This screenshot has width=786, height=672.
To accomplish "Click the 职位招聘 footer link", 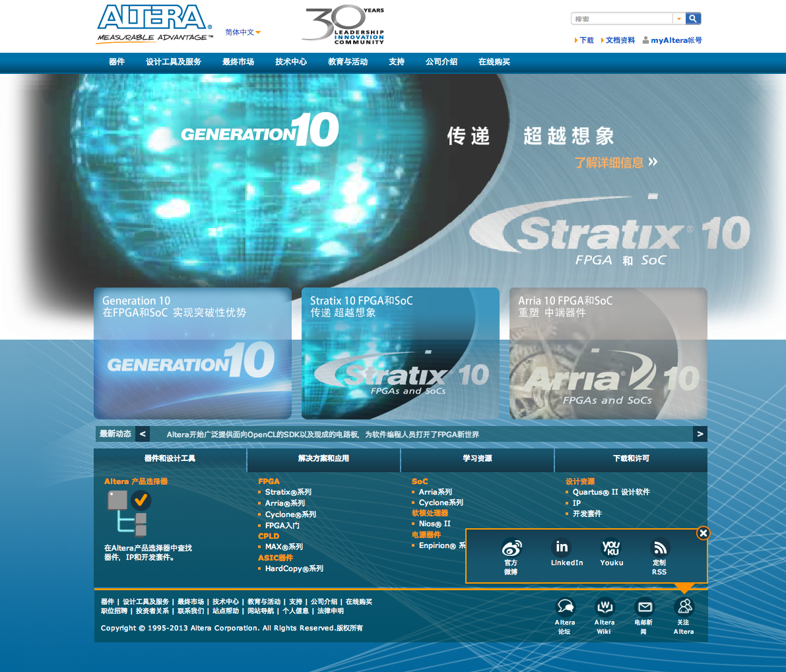I will pos(114,611).
